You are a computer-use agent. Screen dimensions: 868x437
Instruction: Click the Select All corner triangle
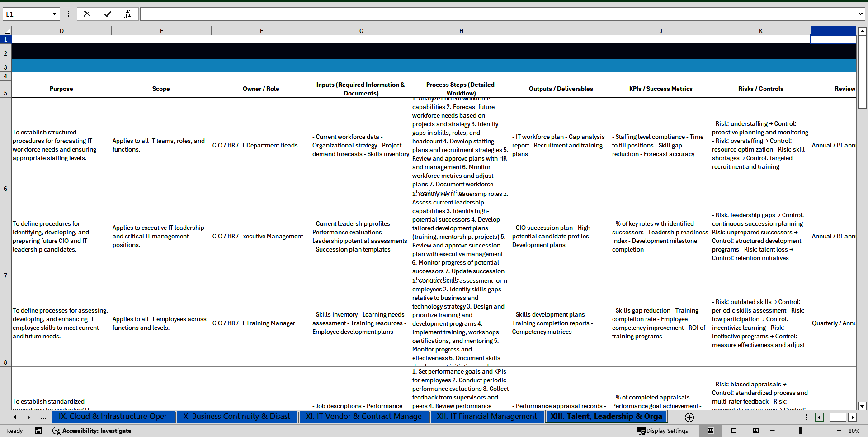click(7, 31)
